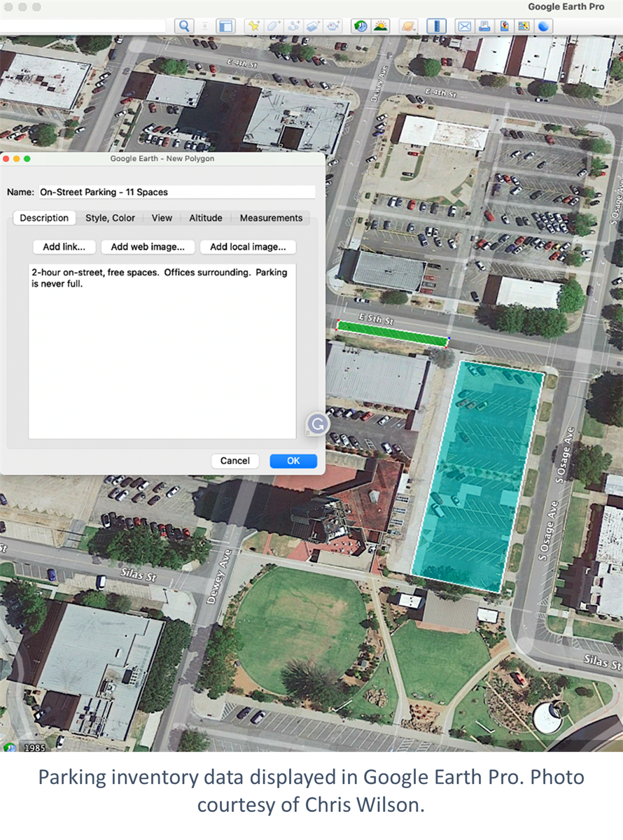623x840 pixels.
Task: Open the Measurements tab
Action: [271, 218]
